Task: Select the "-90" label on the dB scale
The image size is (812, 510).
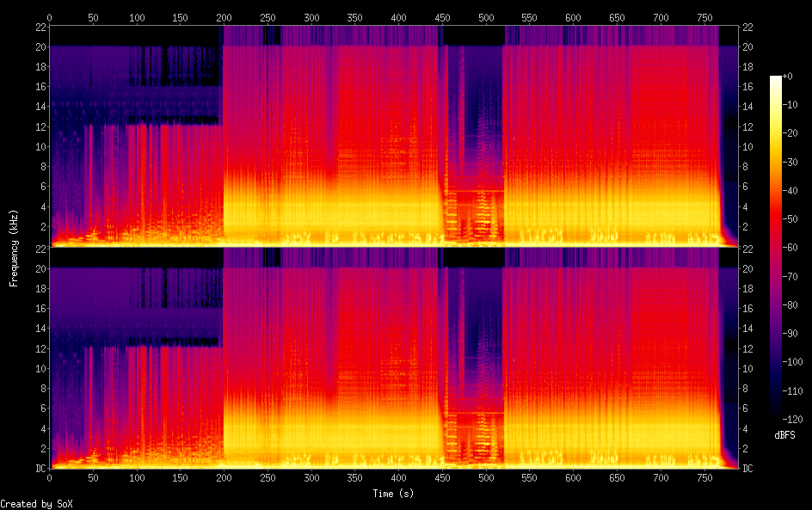Action: pos(792,335)
